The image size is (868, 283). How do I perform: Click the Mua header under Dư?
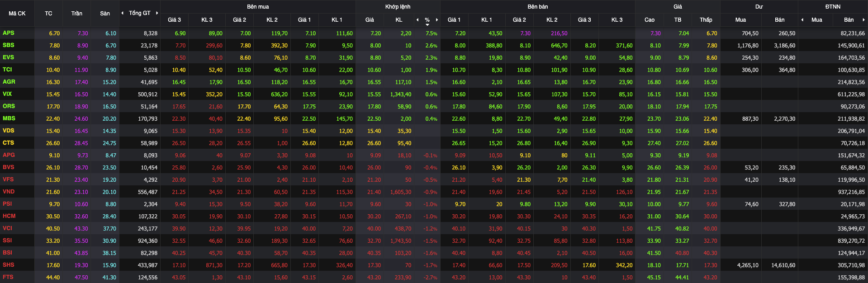(x=740, y=20)
